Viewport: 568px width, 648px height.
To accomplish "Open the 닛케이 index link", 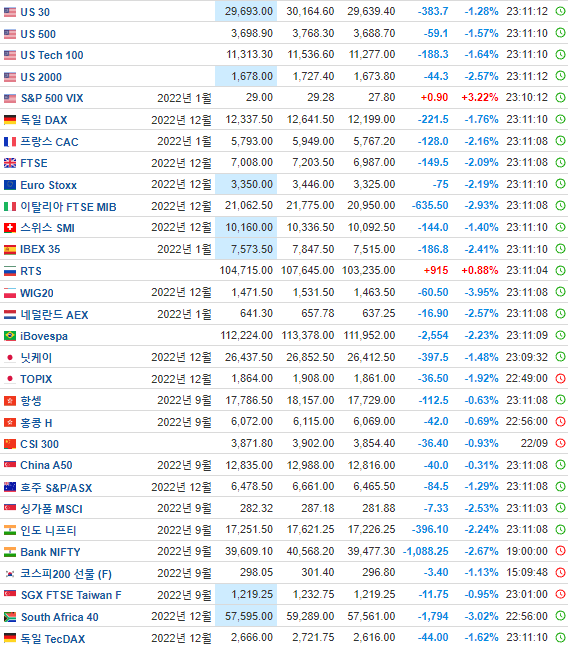I will [36, 357].
